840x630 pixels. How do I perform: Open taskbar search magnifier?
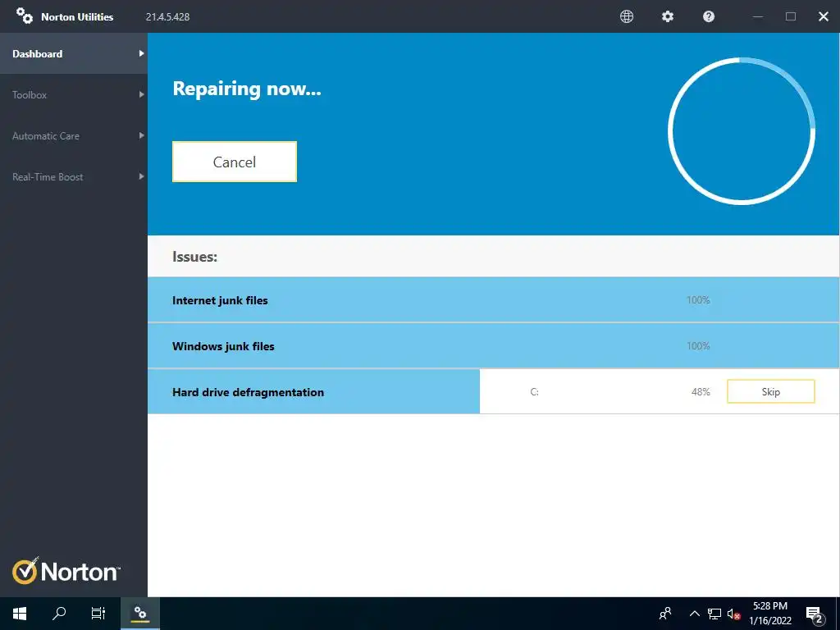tap(59, 614)
